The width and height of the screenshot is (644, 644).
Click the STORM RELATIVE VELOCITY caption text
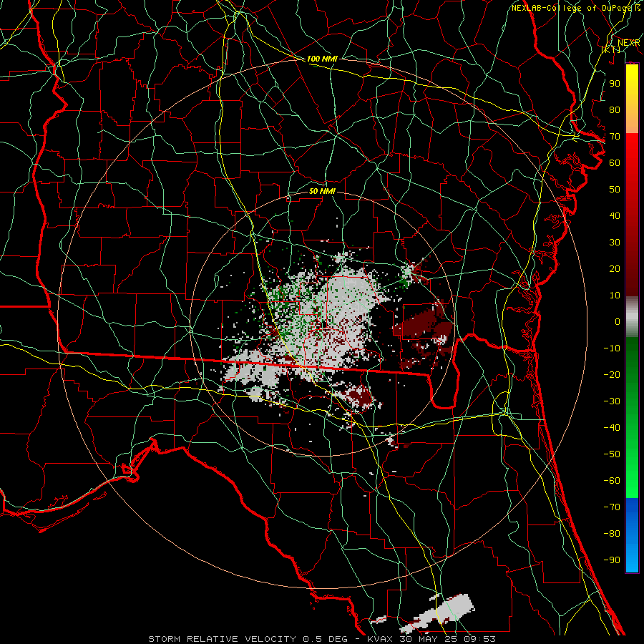(x=222, y=639)
